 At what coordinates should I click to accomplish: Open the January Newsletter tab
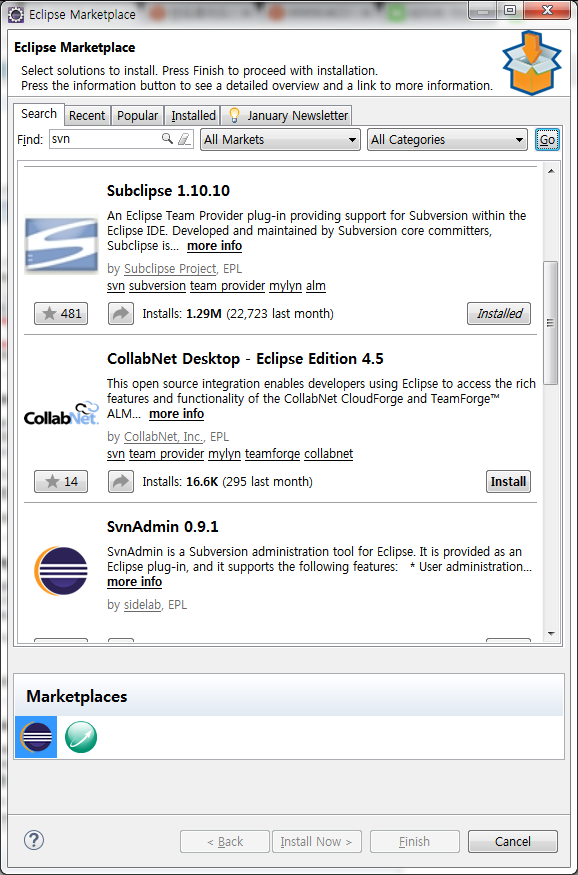pyautogui.click(x=286, y=116)
